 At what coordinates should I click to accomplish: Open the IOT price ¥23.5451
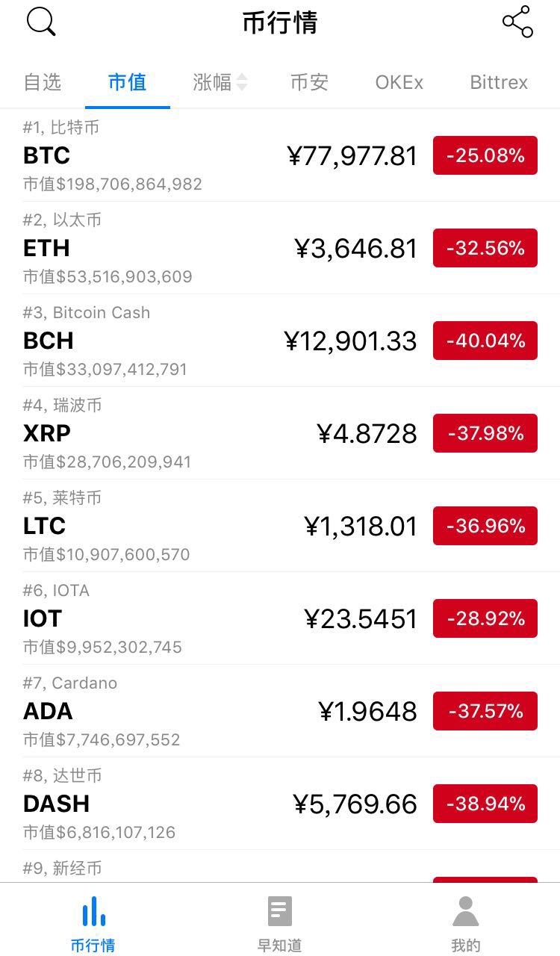(x=361, y=618)
